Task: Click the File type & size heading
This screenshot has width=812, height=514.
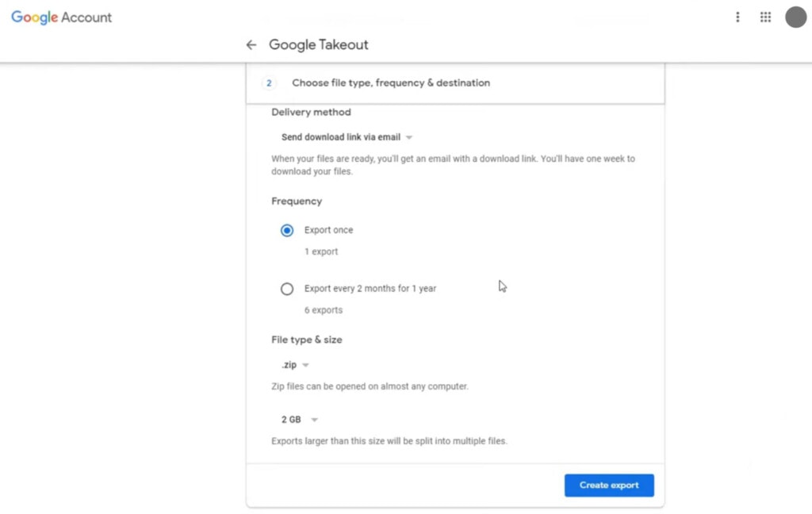Action: [307, 340]
